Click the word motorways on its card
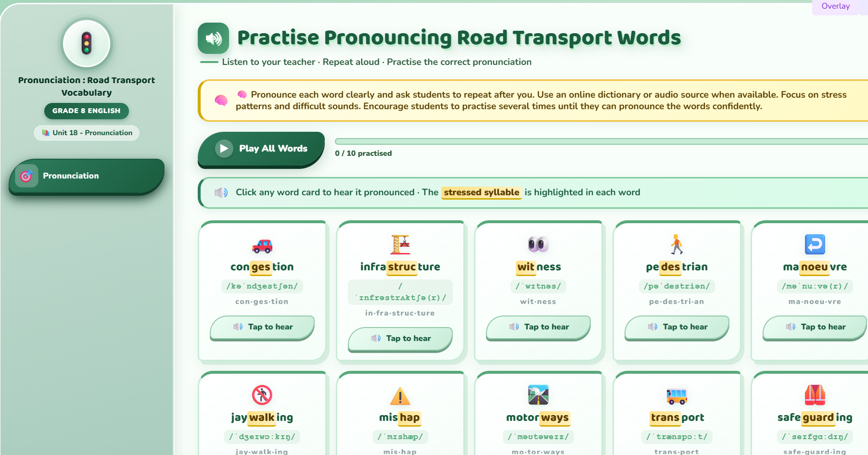Viewport: 868px width, 455px height. (x=538, y=417)
